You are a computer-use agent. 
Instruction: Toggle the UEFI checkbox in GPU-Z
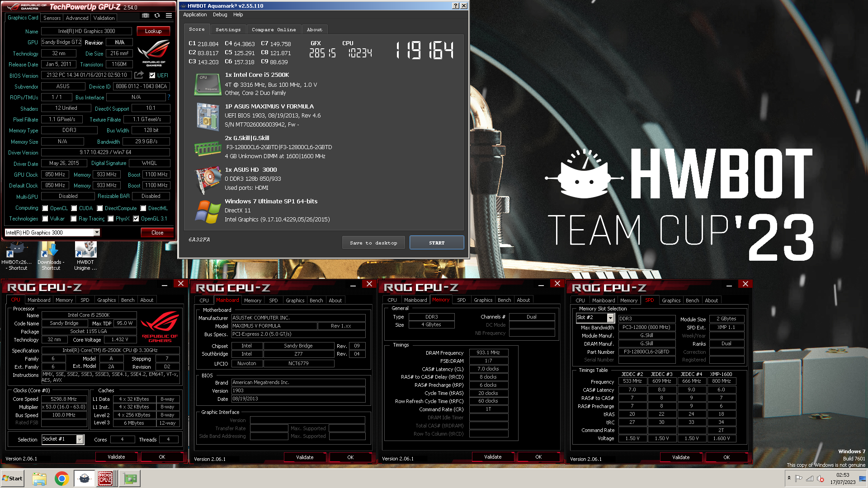pyautogui.click(x=152, y=75)
